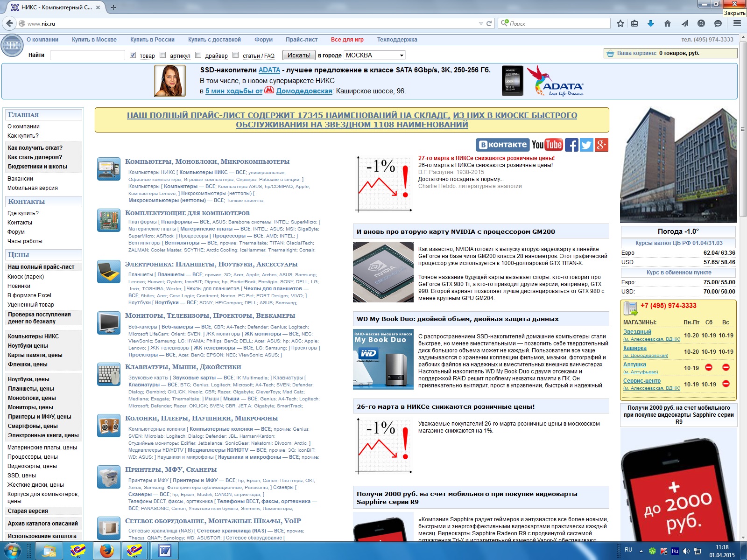The image size is (747, 560).
Task: Click sidebar link "Как получить откат?"
Action: 35,148
